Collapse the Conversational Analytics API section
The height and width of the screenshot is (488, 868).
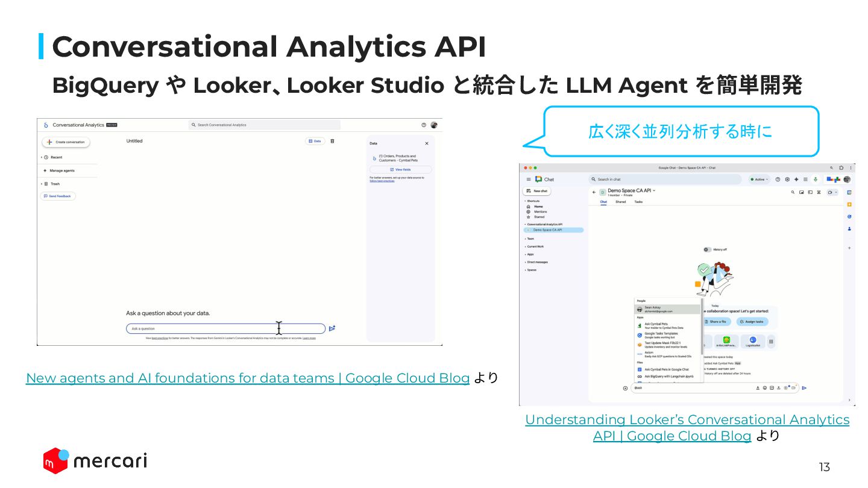(x=525, y=224)
